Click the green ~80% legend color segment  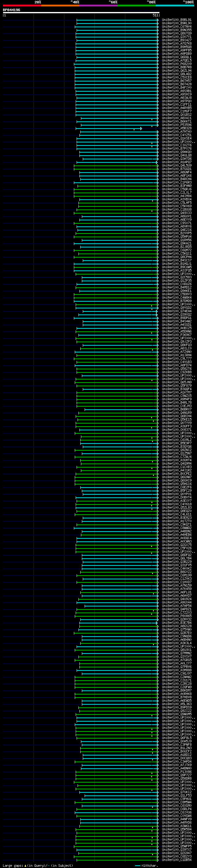tap(137, 6)
